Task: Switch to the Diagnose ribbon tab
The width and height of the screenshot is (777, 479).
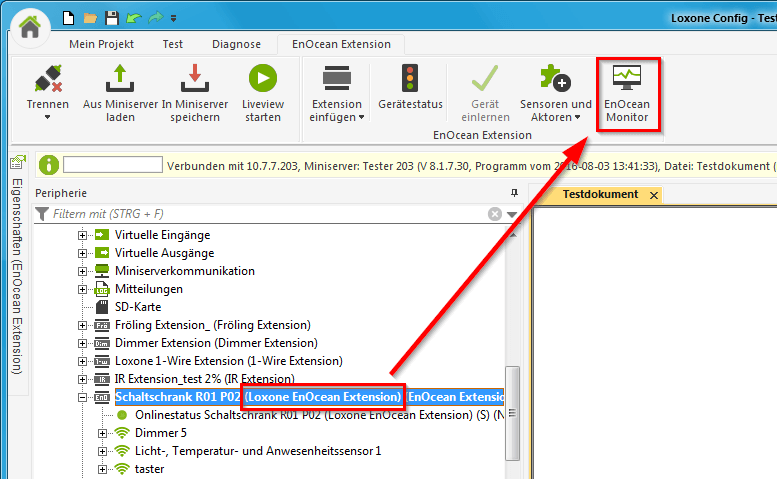Action: click(x=236, y=44)
